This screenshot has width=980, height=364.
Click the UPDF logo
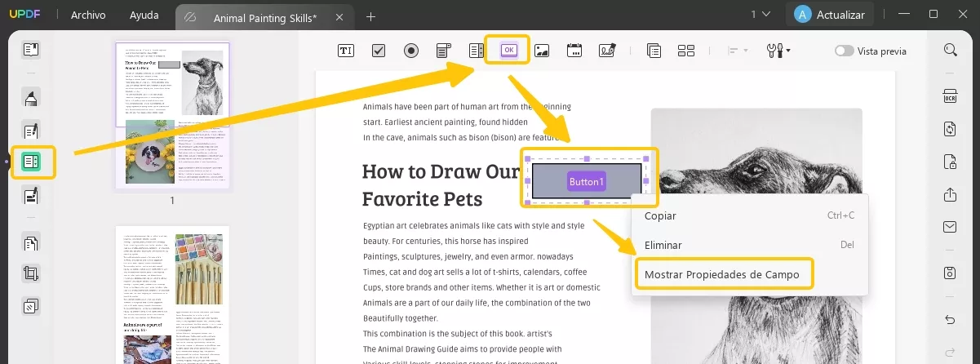point(24,15)
